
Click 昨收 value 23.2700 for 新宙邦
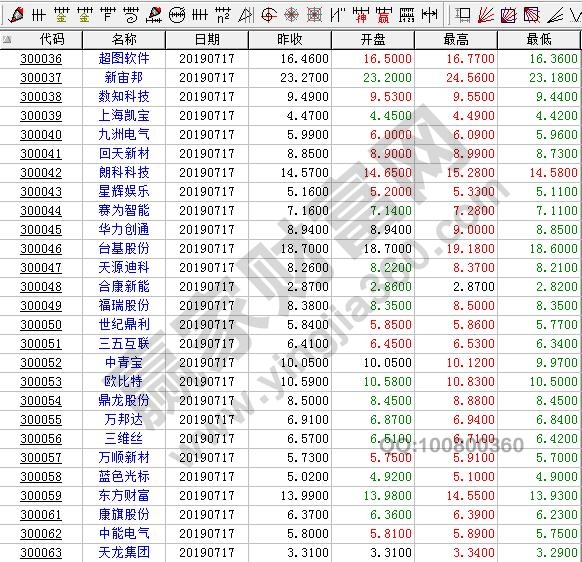pos(304,78)
